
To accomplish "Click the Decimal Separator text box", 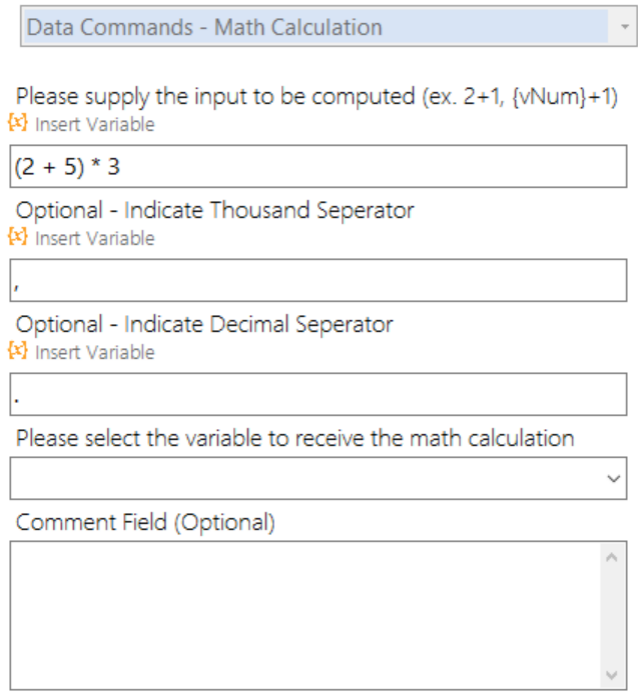I will (318, 394).
